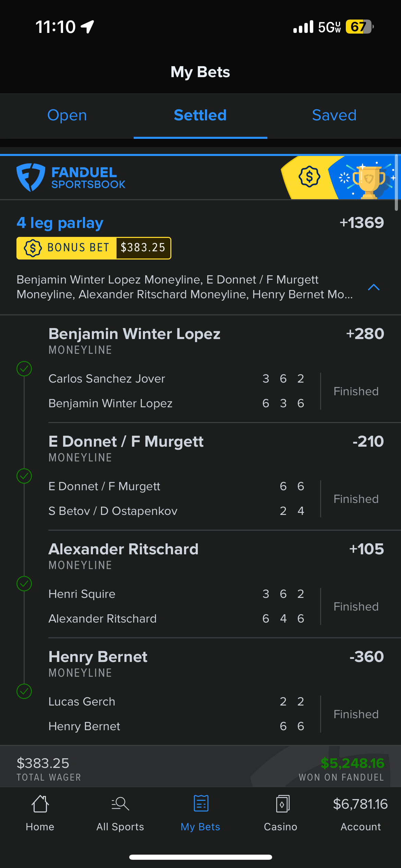This screenshot has height=868, width=401.
Task: Tap the 4 leg parlay heading
Action: point(60,223)
